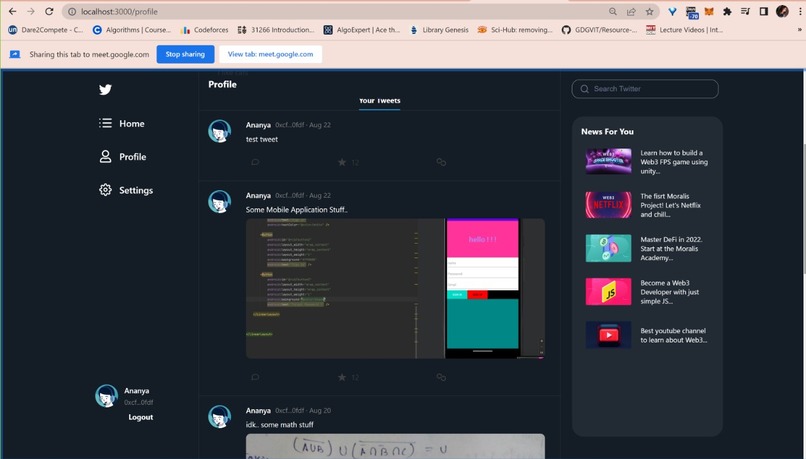Open the Lecture Videos bookmark

(684, 30)
